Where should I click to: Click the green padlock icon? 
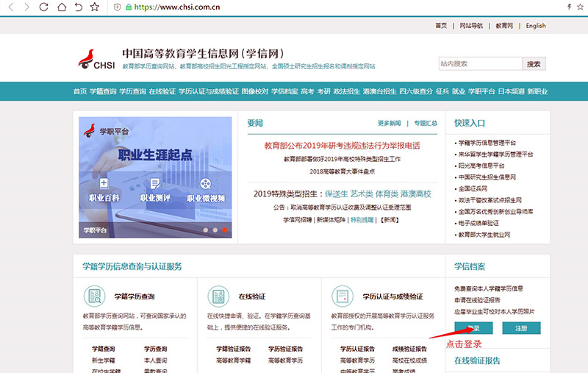(x=129, y=7)
